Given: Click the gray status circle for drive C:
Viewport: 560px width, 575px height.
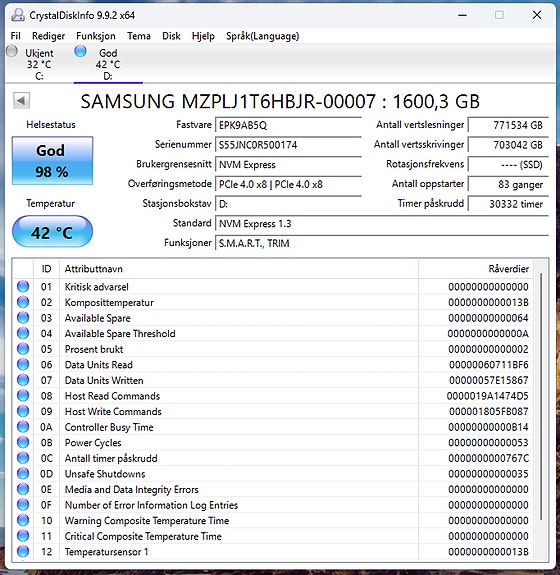Looking at the screenshot, I should pos(12,51).
